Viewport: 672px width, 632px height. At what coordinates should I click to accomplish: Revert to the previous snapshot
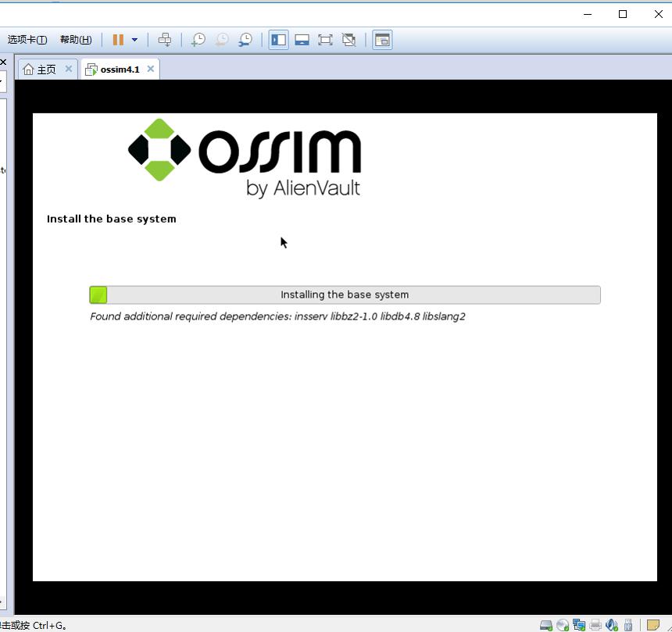[222, 40]
